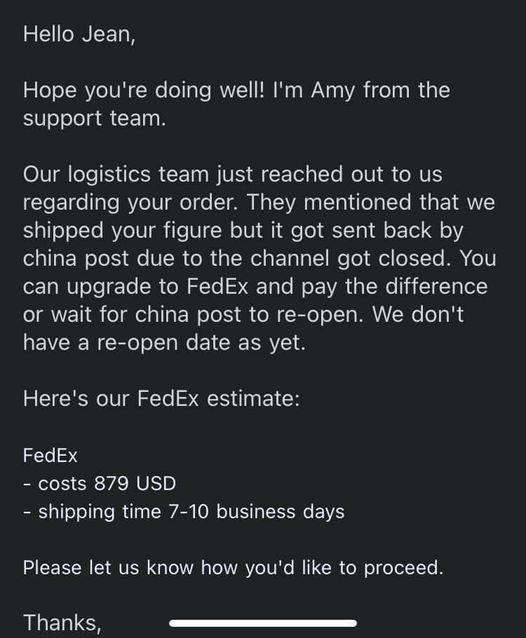Tap the iOS home indicator bar
The image size is (526, 638).
point(263,623)
